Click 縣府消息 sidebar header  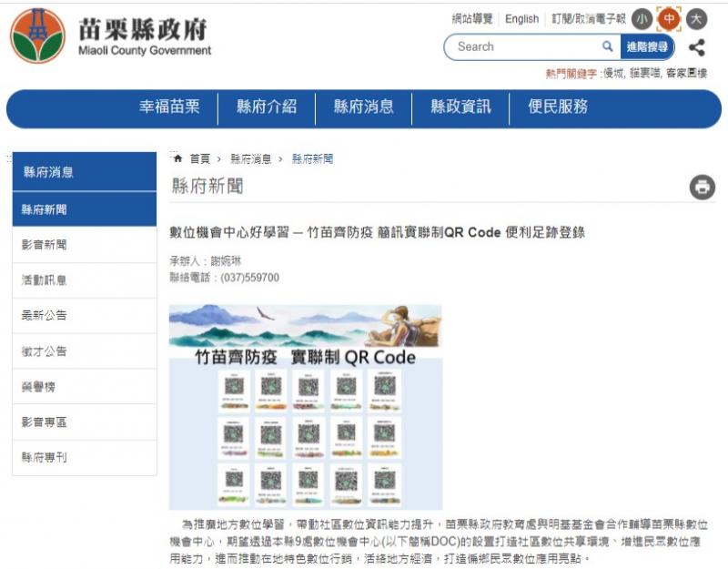coord(85,172)
